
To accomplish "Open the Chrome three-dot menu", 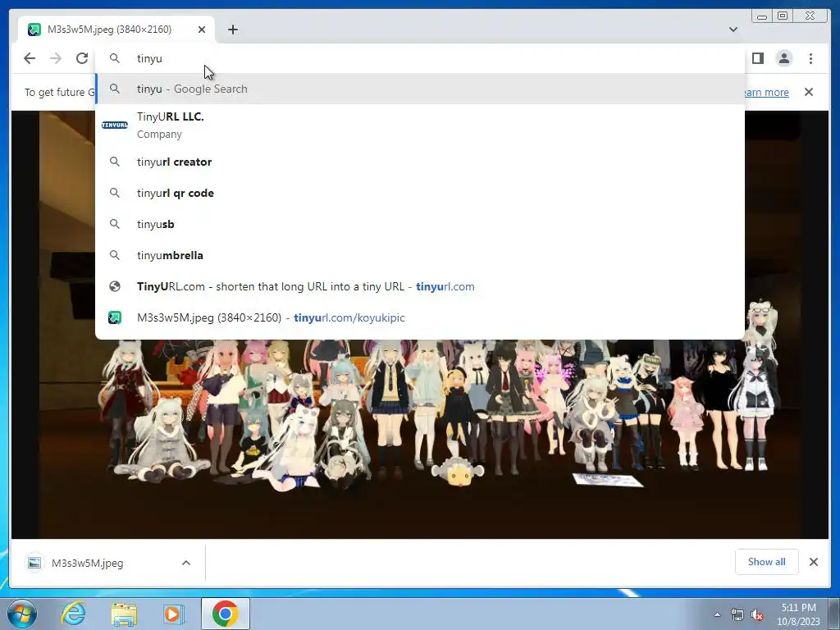I will [810, 58].
